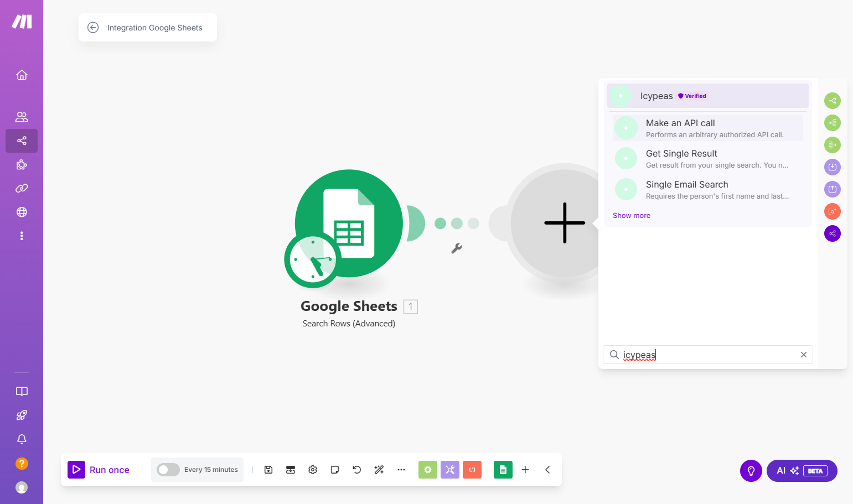Image resolution: width=853 pixels, height=504 pixels.
Task: Go back using the arrow beside scenario name
Action: (x=93, y=28)
